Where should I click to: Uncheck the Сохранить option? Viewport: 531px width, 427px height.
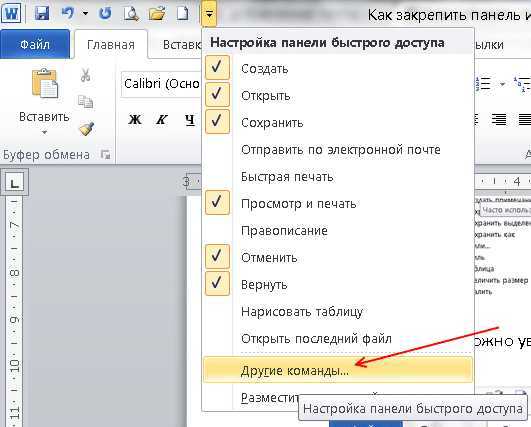tap(217, 122)
